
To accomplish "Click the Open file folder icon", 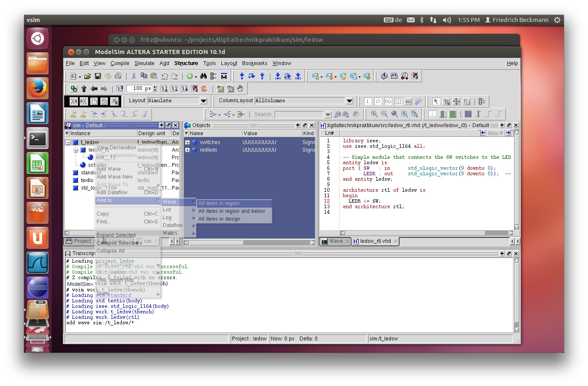I will pos(87,76).
